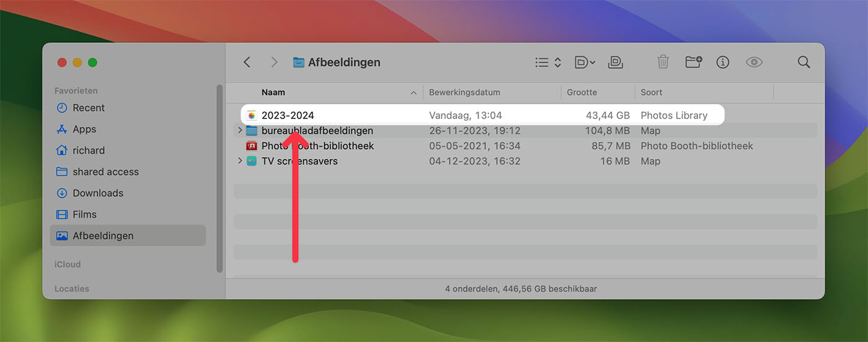
Task: Open the list view switcher
Action: coord(548,62)
